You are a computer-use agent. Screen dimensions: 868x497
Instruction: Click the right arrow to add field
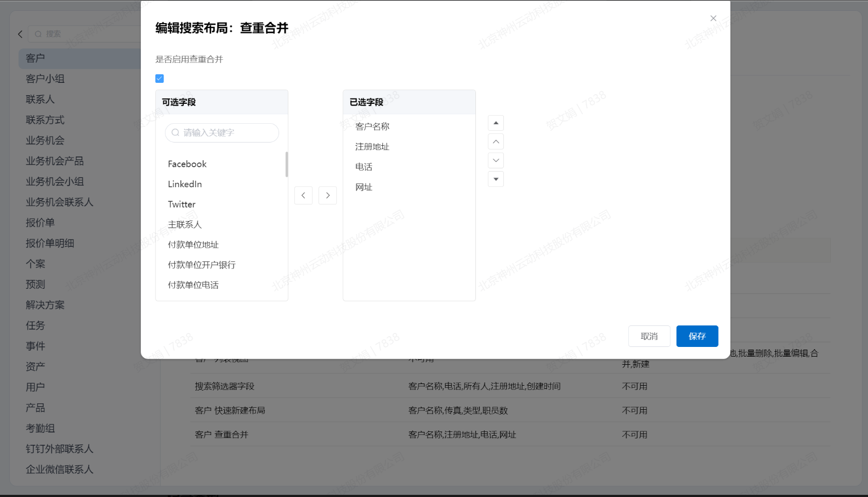click(x=328, y=195)
